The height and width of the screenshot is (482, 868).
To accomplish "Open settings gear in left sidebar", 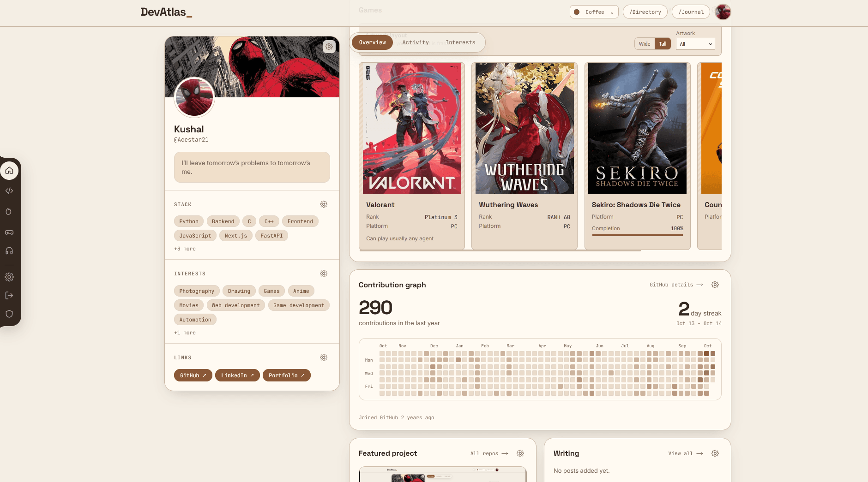I will pyautogui.click(x=9, y=277).
